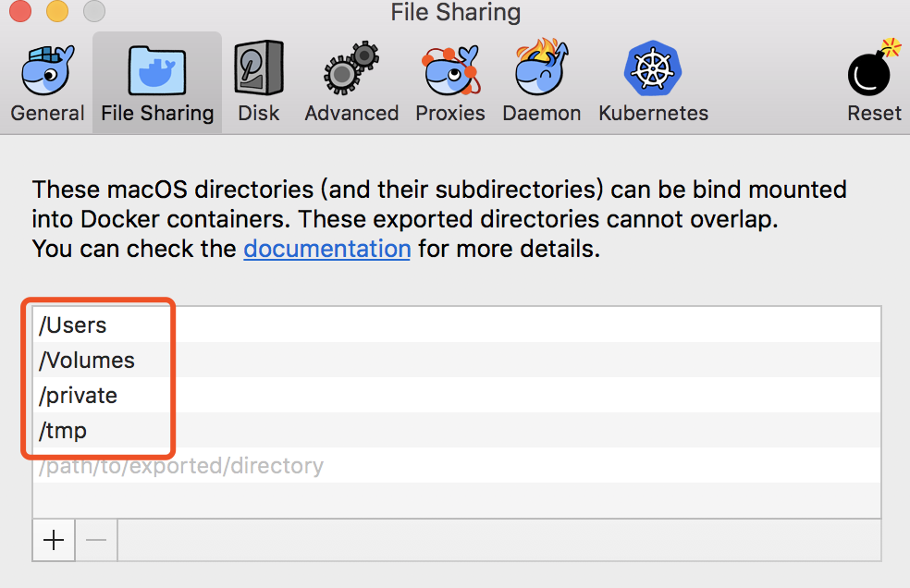Select the /tmp directory entry
The image size is (910, 588).
457,430
